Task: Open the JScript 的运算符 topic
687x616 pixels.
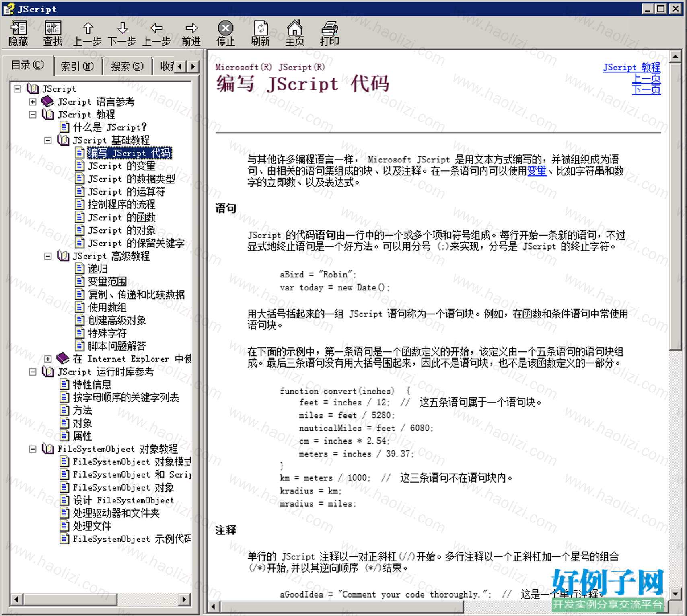Action: pyautogui.click(x=127, y=192)
